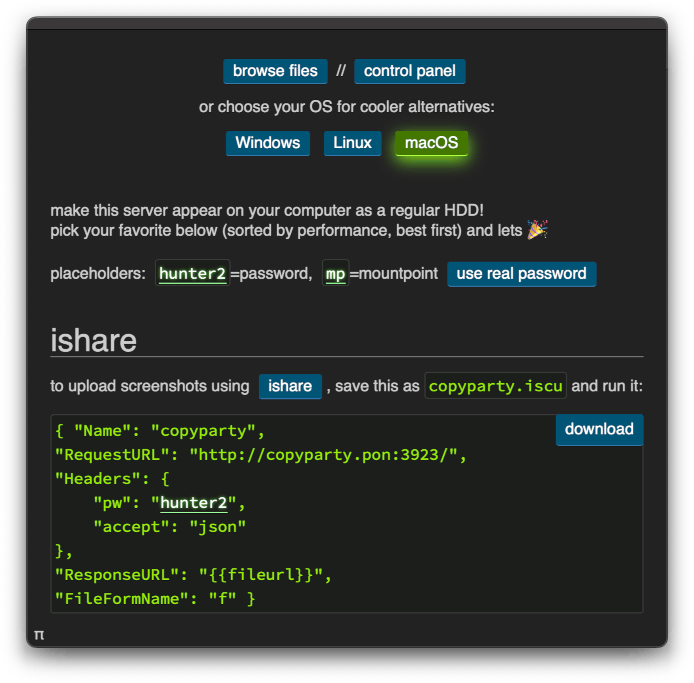This screenshot has height=683, width=694.
Task: Click the ResponseURL fileurl line
Action: (193, 575)
